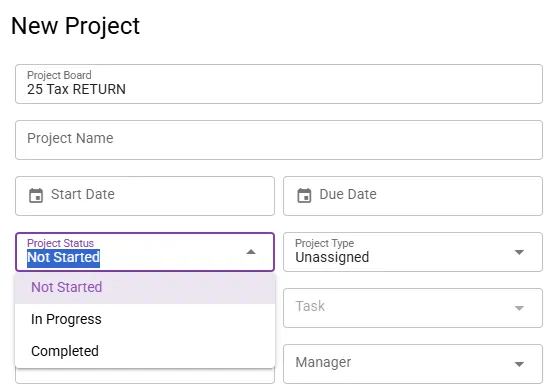The width and height of the screenshot is (553, 392).
Task: Click the purple Project Status label
Action: click(x=60, y=243)
